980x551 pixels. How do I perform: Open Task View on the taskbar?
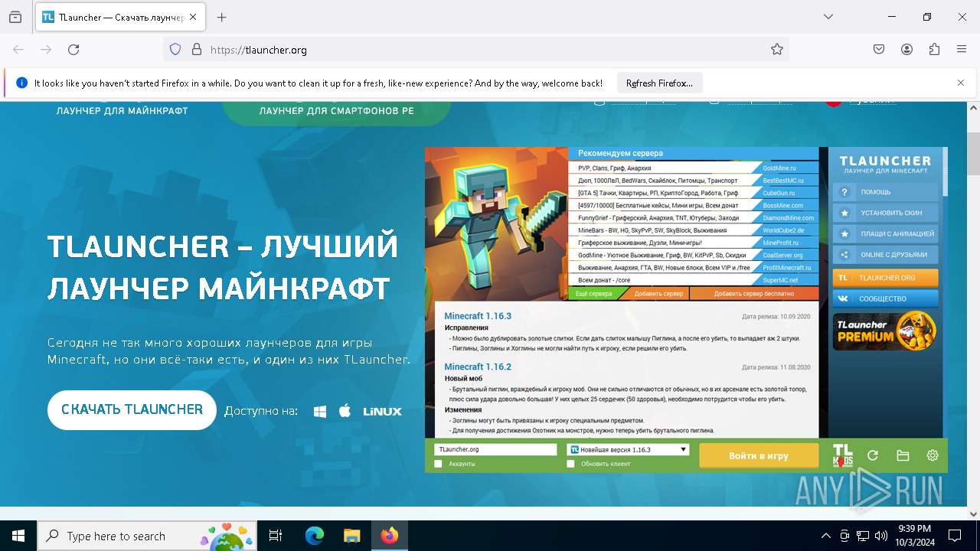[x=276, y=536]
